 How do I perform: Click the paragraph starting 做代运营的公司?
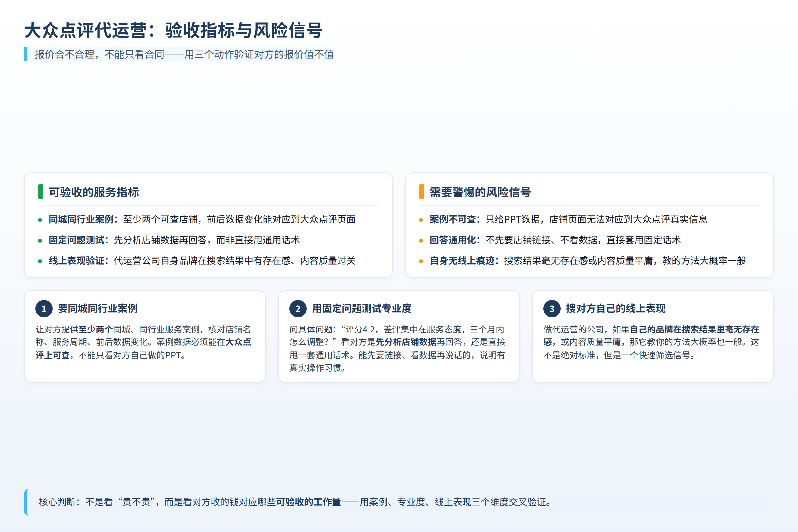coord(651,342)
